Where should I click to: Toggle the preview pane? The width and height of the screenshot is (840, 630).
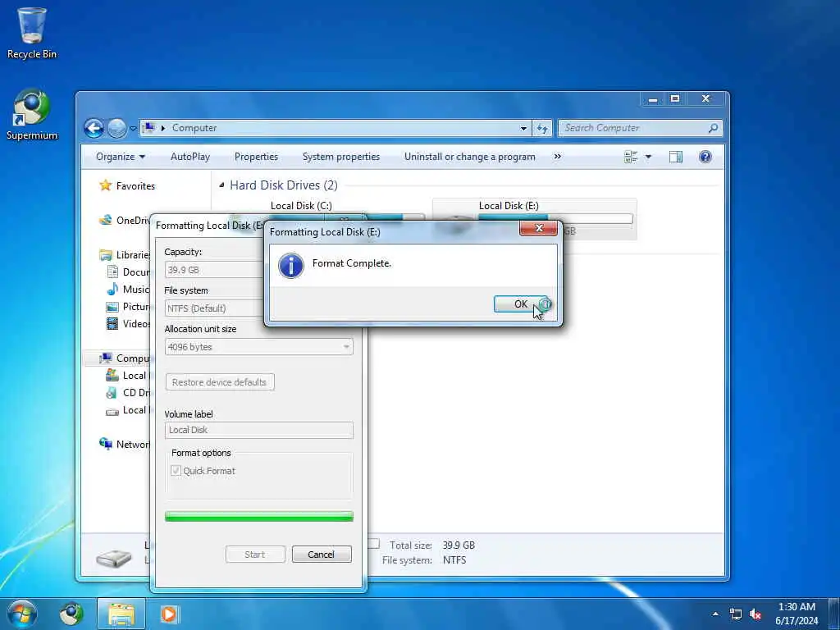tap(676, 157)
